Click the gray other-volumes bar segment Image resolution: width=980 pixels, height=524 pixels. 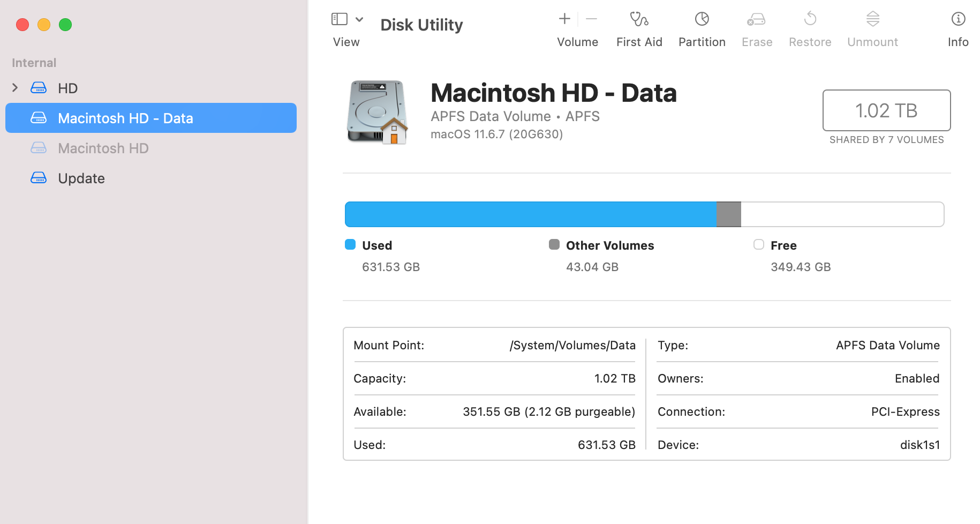coord(729,214)
